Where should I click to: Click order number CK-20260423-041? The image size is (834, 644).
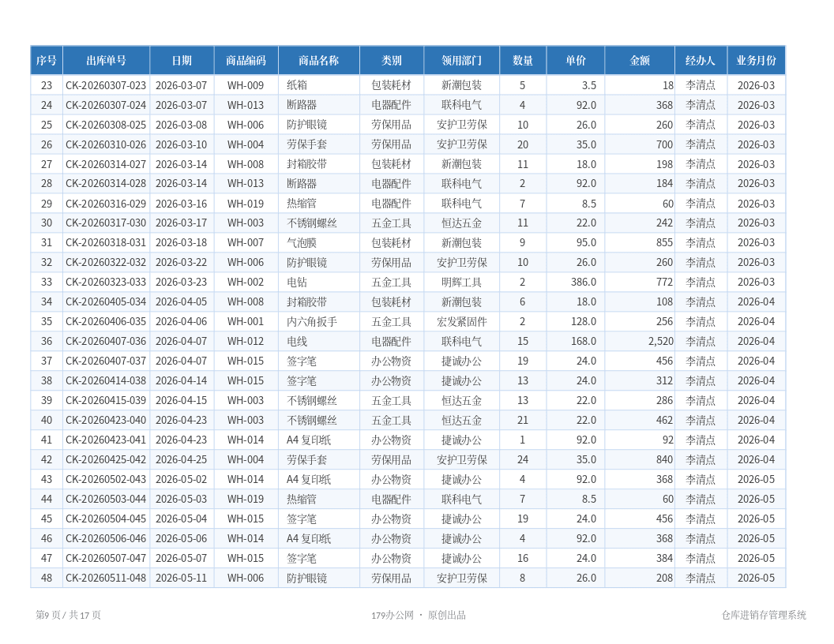106,440
